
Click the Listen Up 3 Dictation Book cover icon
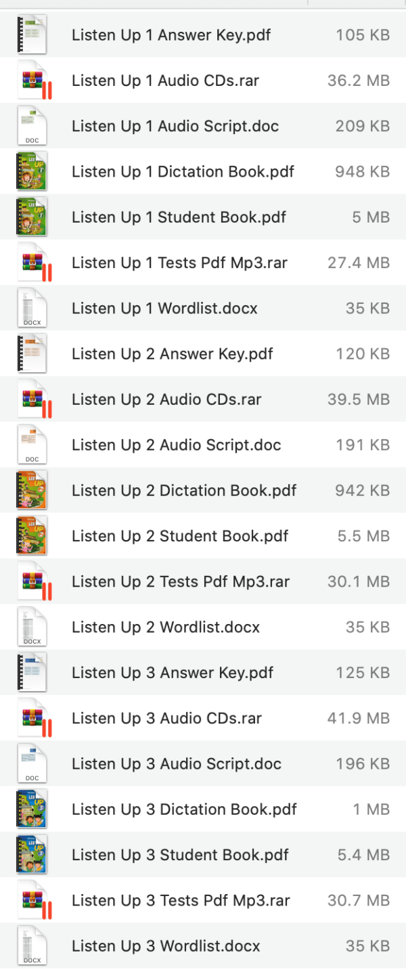(32, 809)
